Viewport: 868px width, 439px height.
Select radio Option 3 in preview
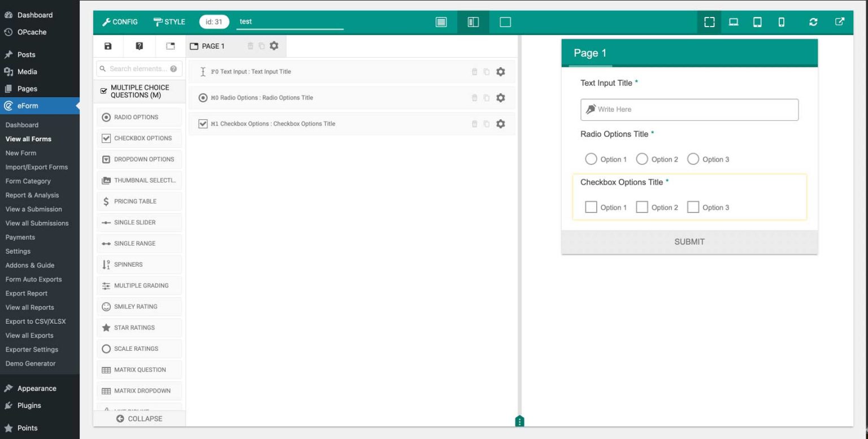tap(693, 159)
